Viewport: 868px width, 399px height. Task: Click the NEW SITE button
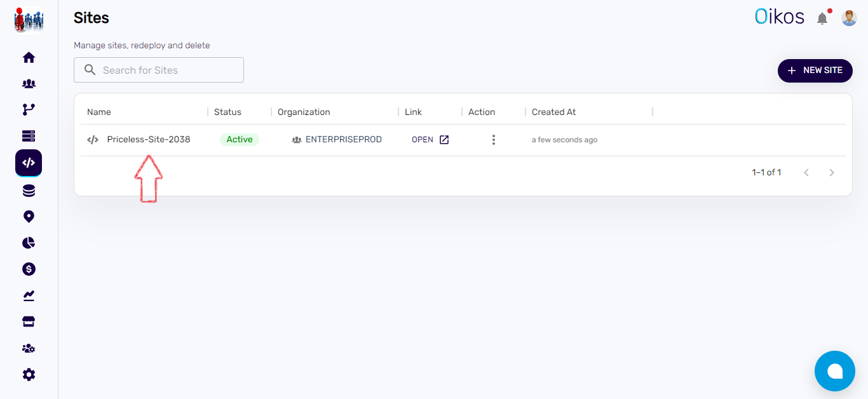815,71
